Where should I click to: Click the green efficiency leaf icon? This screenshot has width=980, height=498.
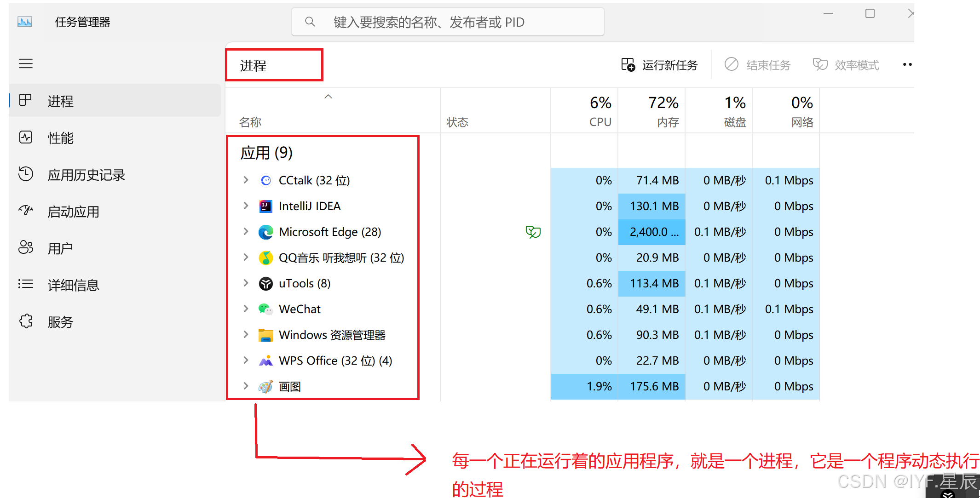(533, 232)
